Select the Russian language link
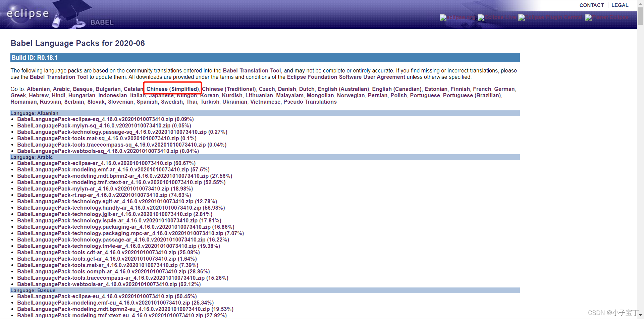Image resolution: width=644 pixels, height=319 pixels. [50, 102]
